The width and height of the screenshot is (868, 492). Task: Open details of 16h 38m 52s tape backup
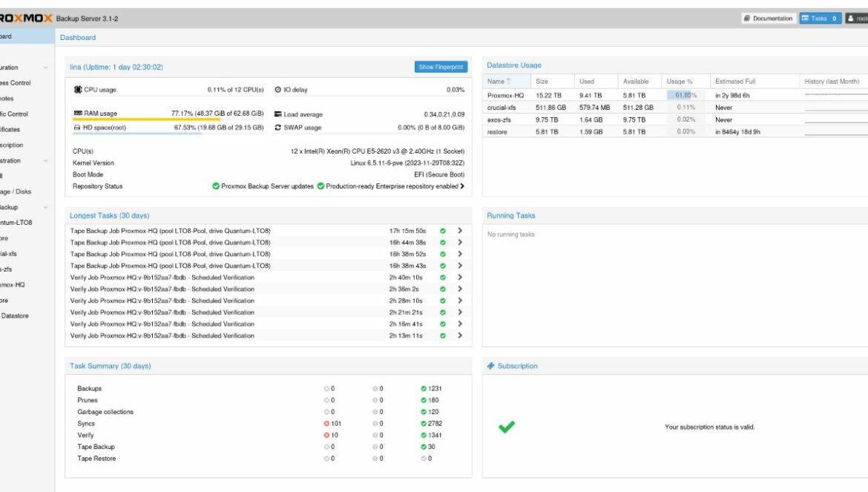point(460,254)
